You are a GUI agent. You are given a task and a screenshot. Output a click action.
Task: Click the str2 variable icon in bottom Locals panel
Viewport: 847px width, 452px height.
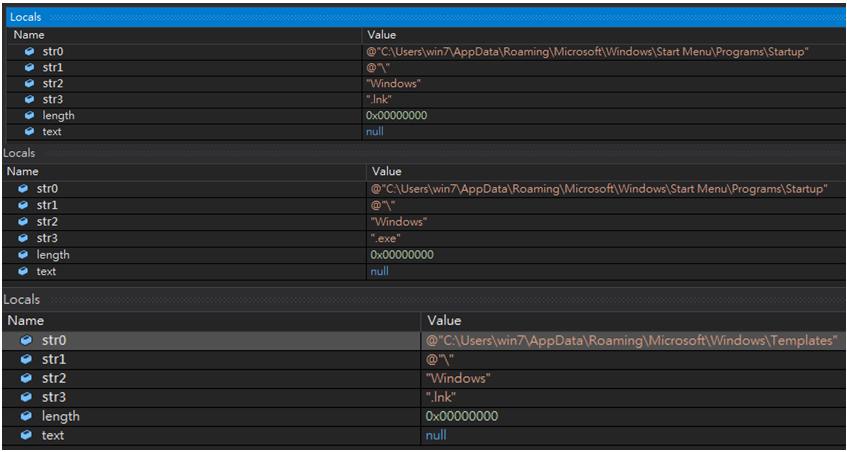point(26,379)
